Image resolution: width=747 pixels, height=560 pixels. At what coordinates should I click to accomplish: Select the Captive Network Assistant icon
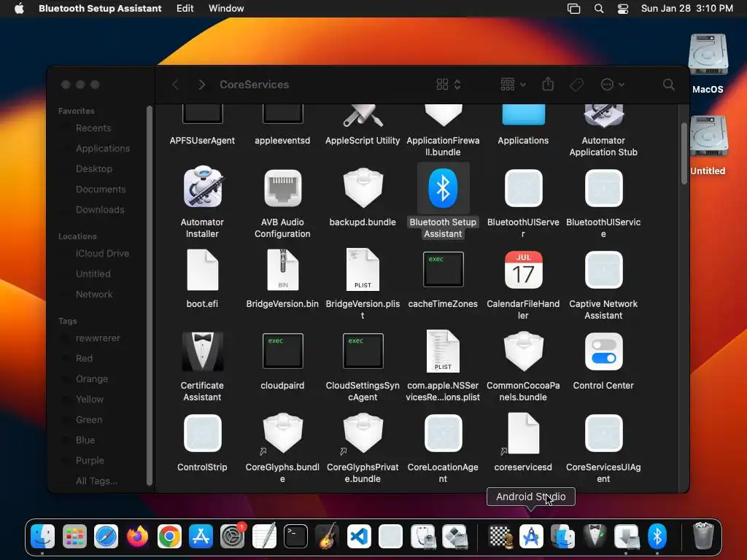(x=603, y=270)
